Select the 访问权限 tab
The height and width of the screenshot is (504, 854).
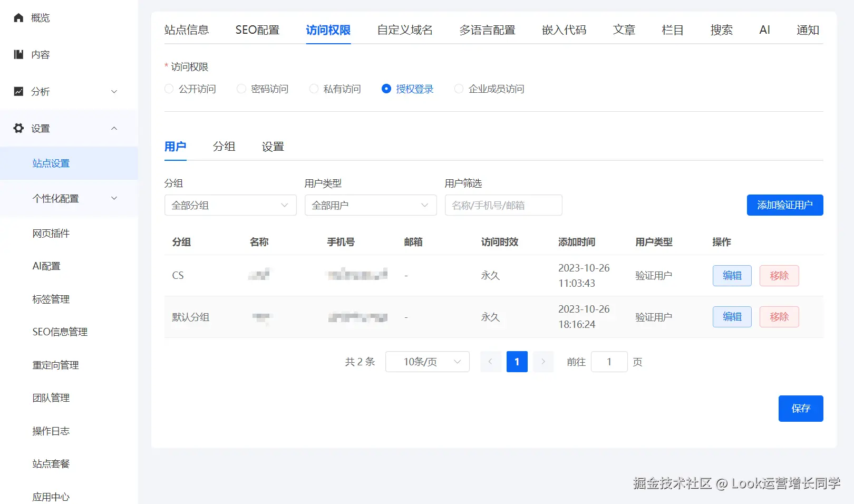point(328,30)
